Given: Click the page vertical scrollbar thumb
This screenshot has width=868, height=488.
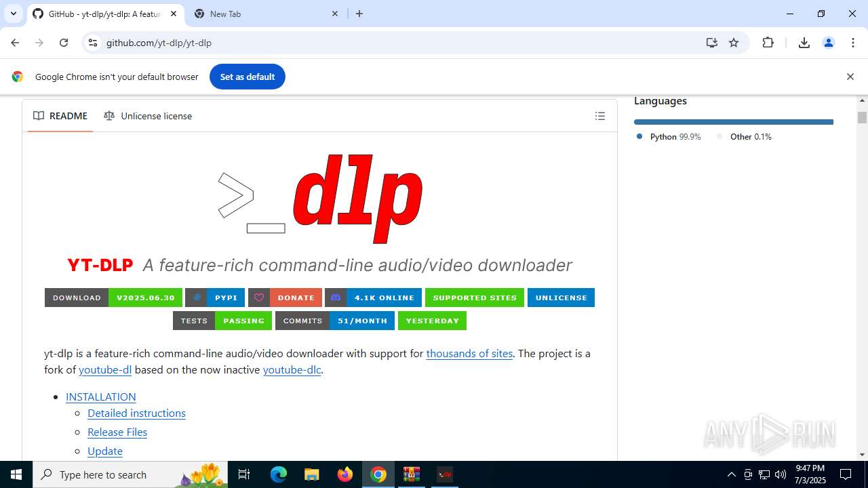Looking at the screenshot, I should [x=862, y=117].
